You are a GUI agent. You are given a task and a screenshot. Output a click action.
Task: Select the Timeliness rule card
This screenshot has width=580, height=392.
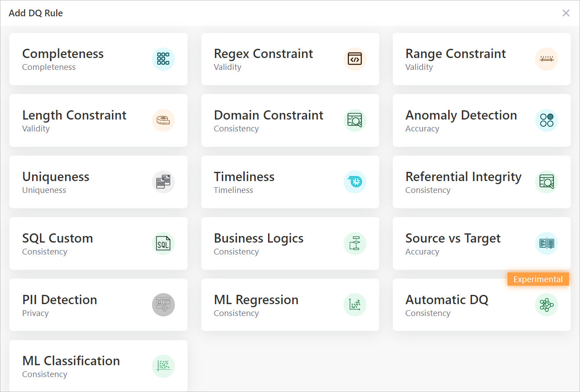pyautogui.click(x=290, y=182)
